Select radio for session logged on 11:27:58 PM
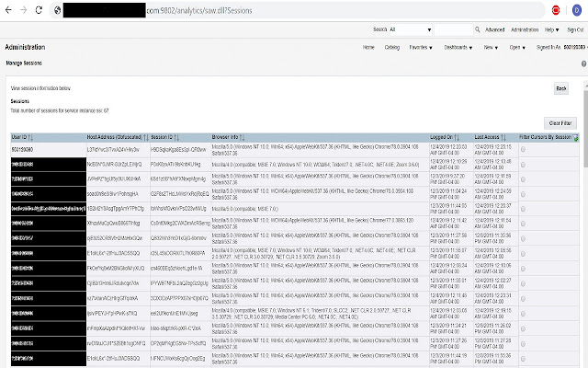Image resolution: width=588 pixels, height=368 pixels. (x=523, y=238)
